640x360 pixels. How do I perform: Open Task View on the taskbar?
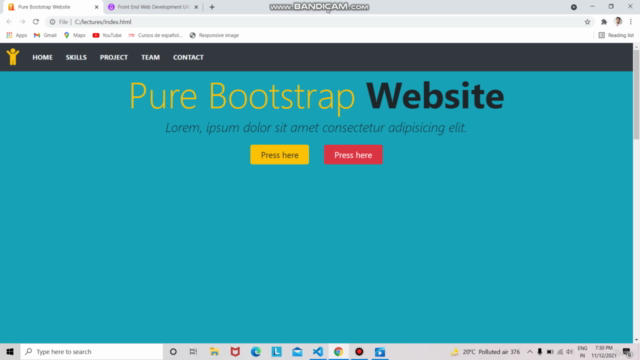[x=193, y=351]
